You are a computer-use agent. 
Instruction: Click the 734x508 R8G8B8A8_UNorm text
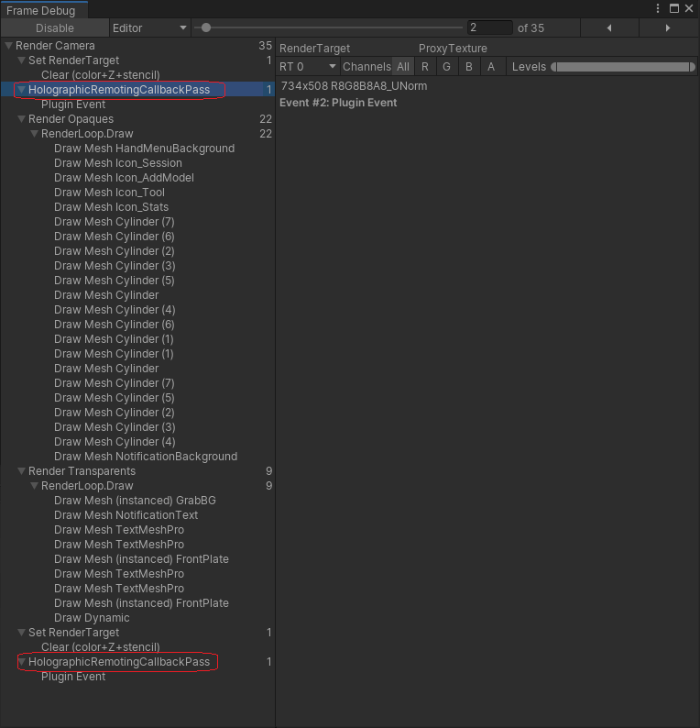pyautogui.click(x=354, y=86)
